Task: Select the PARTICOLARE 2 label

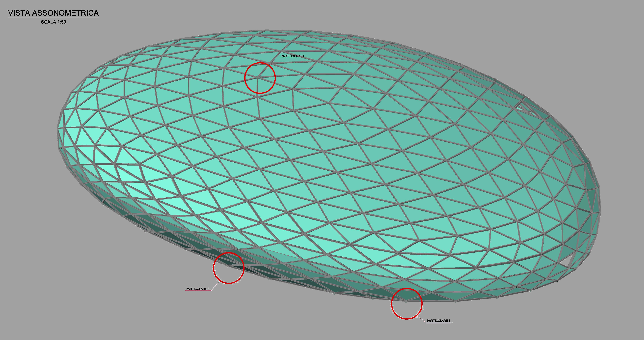Action: coord(197,289)
